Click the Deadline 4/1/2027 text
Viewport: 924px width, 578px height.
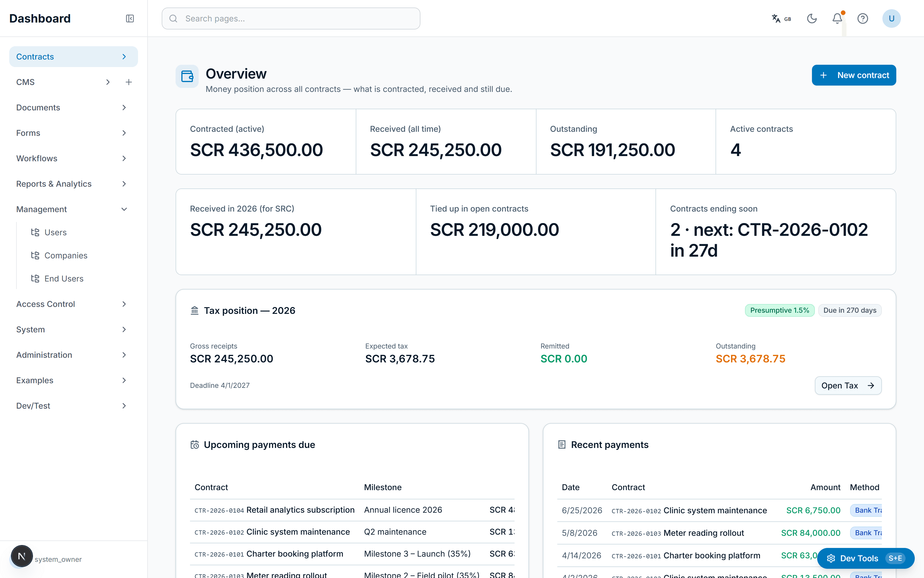point(220,386)
